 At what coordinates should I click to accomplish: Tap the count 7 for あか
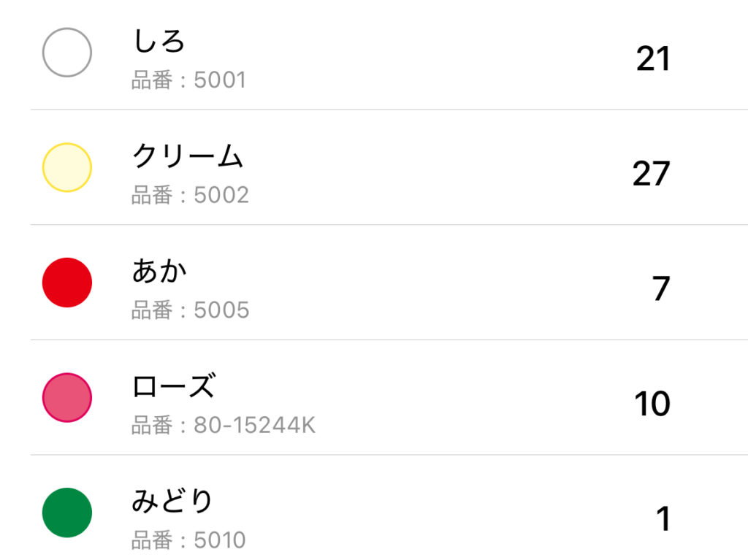pyautogui.click(x=661, y=288)
